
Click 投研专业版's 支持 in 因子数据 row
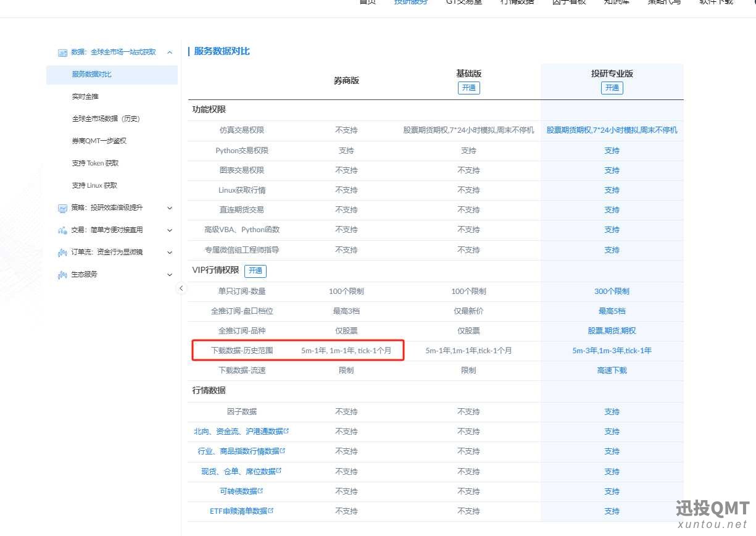click(x=612, y=411)
